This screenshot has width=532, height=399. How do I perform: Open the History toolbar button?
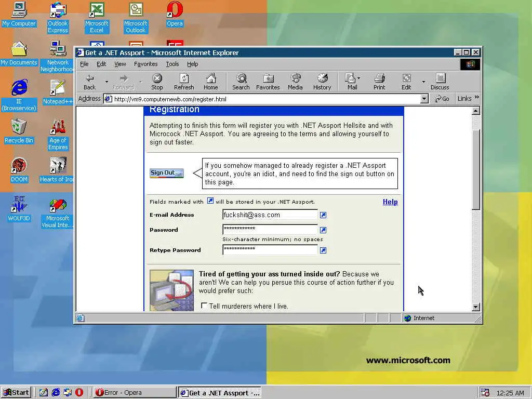[x=322, y=82]
